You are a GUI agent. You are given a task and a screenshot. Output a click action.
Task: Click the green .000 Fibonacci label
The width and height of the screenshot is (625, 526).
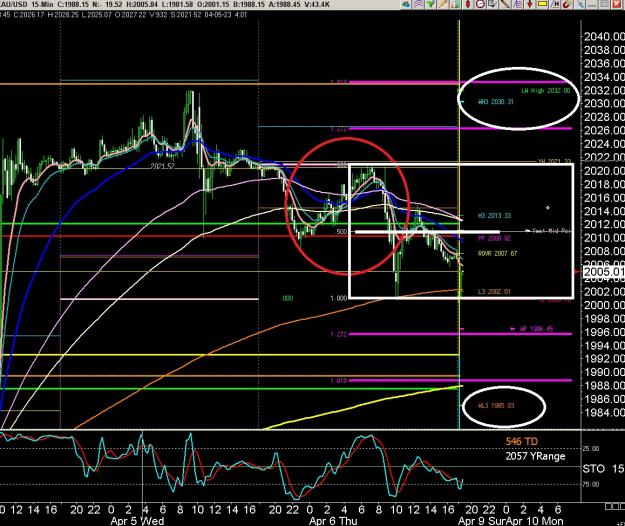pyautogui.click(x=287, y=298)
